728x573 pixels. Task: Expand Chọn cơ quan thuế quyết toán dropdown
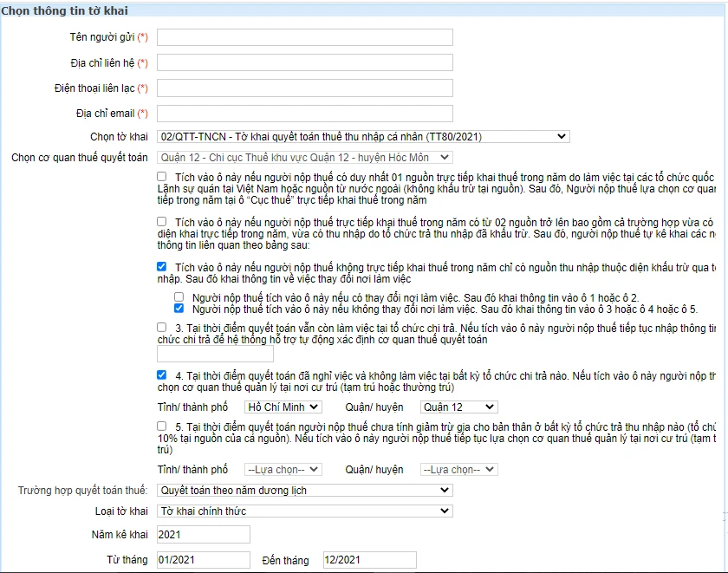point(304,157)
